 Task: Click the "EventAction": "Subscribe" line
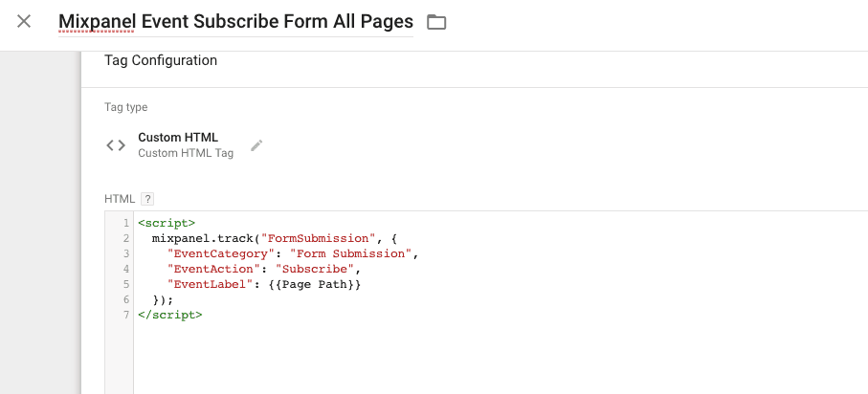click(263, 269)
